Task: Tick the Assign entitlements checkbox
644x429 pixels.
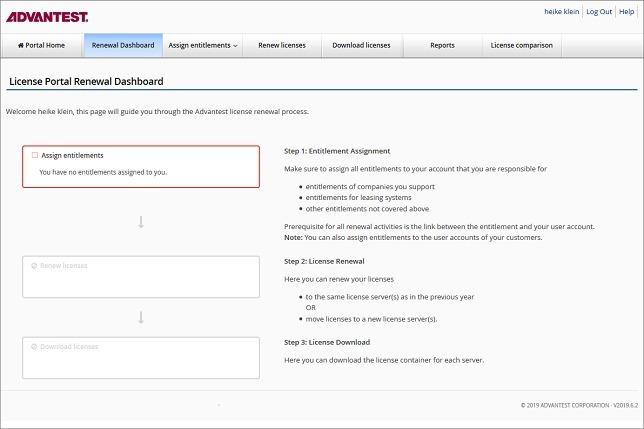Action: point(35,155)
